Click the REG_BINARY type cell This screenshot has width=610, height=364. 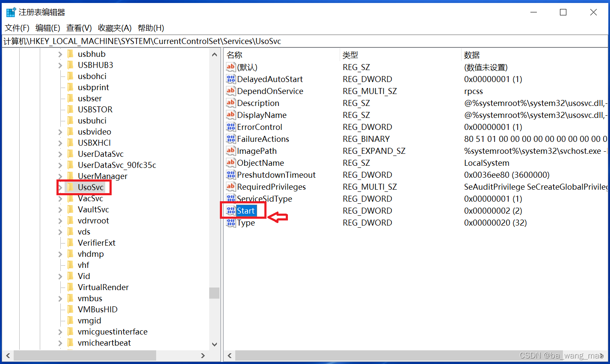(x=366, y=139)
